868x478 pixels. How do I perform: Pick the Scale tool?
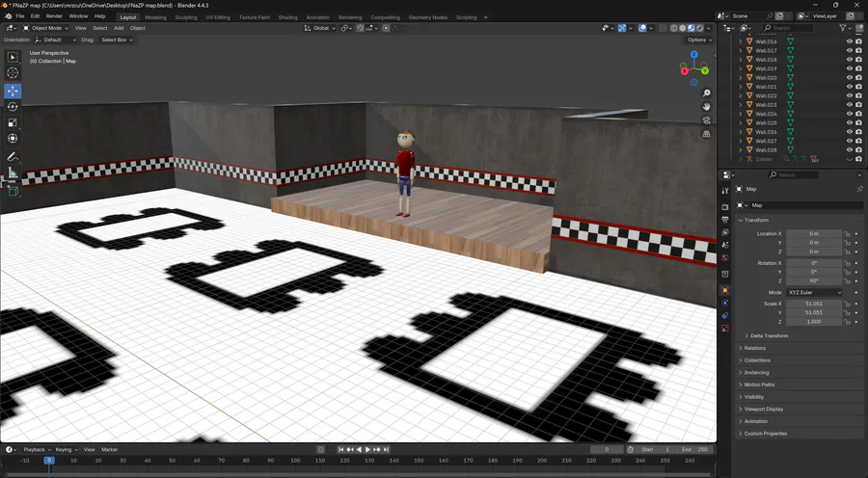[13, 122]
